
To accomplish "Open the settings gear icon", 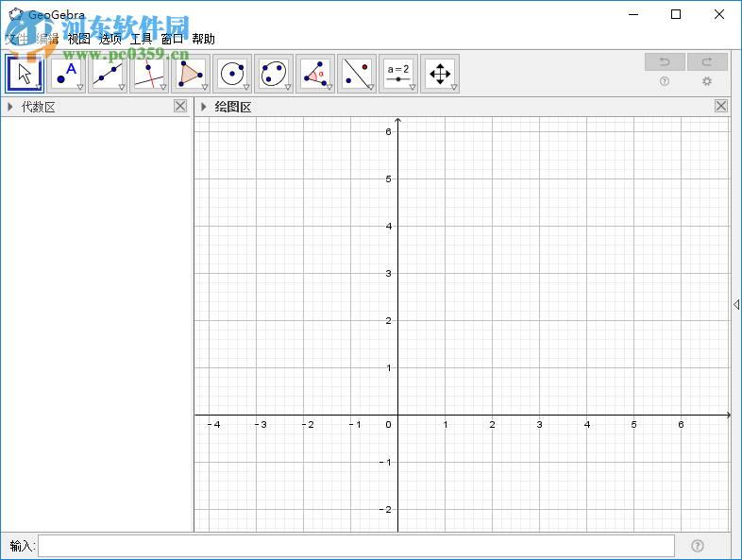I will 707,81.
